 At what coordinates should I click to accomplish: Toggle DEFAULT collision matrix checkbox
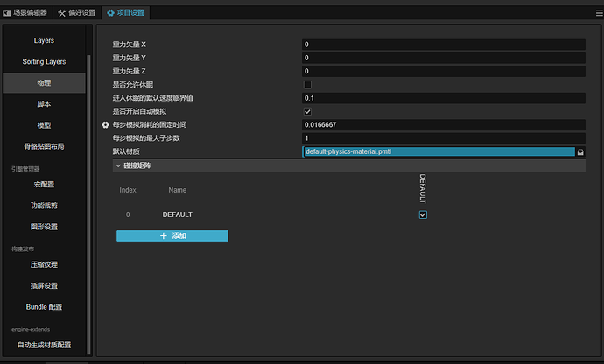(423, 214)
